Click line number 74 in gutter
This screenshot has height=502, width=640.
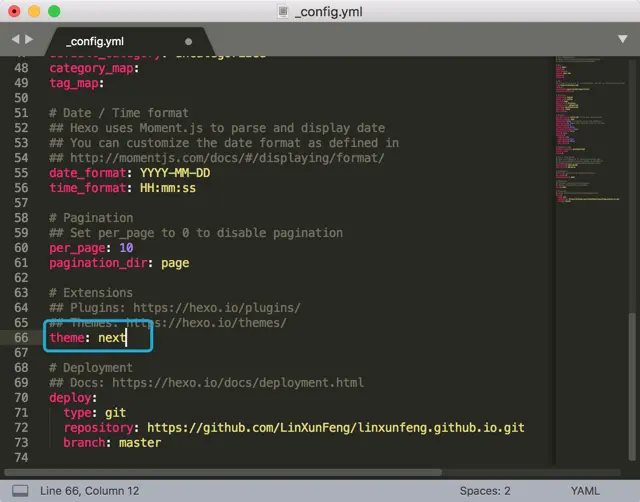[x=21, y=458]
